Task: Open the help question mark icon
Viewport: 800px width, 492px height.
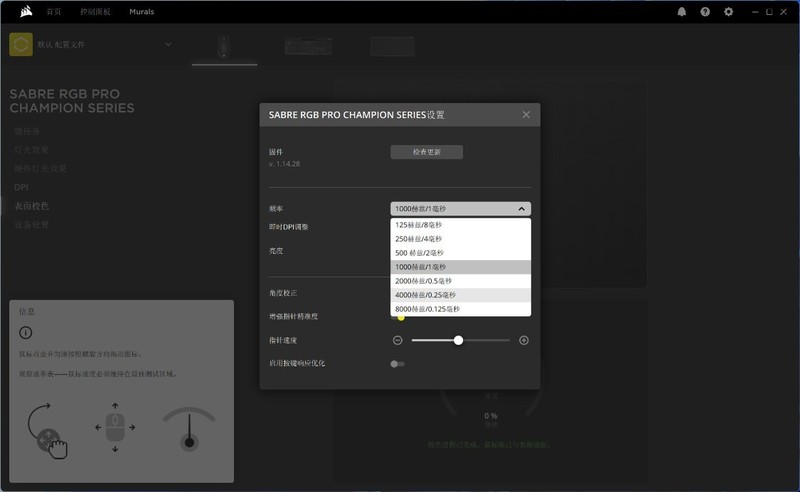Action: point(705,12)
